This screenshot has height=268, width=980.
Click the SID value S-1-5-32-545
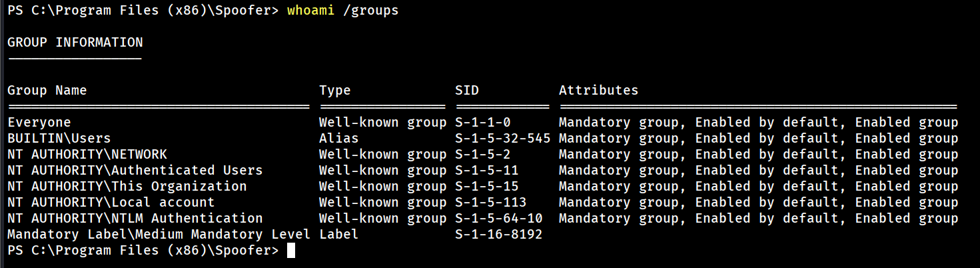[503, 139]
